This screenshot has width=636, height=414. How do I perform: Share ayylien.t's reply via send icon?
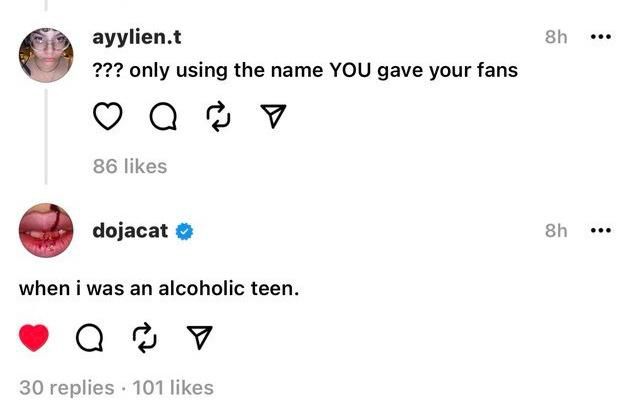268,120
